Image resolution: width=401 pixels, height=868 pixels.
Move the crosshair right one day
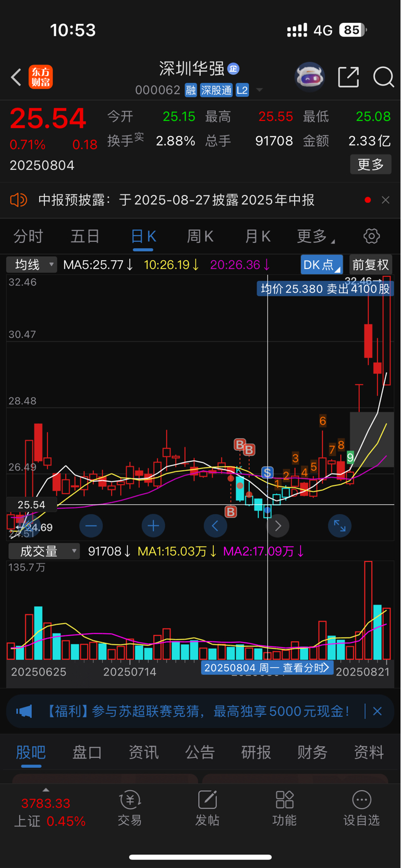[277, 526]
